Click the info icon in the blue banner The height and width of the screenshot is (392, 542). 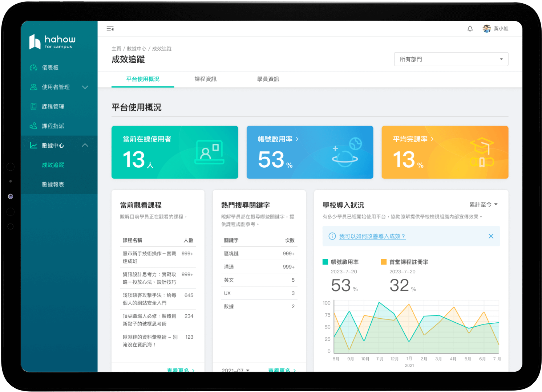coord(332,236)
